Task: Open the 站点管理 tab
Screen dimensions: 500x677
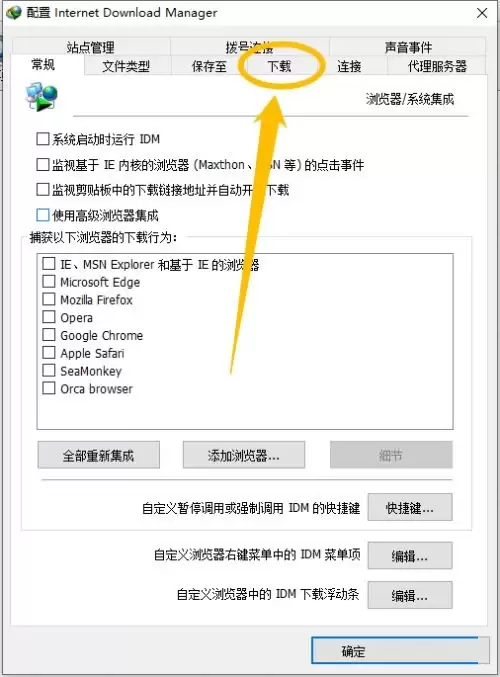Action: (x=91, y=47)
